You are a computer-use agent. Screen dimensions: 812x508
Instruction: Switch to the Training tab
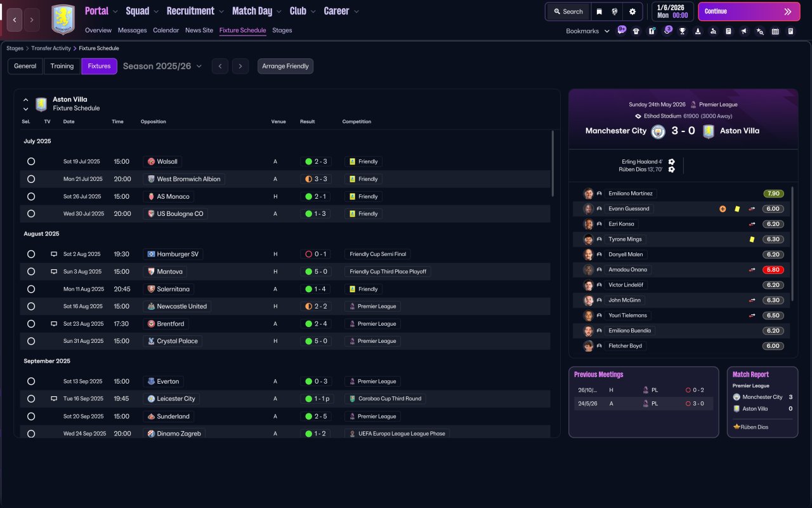62,66
